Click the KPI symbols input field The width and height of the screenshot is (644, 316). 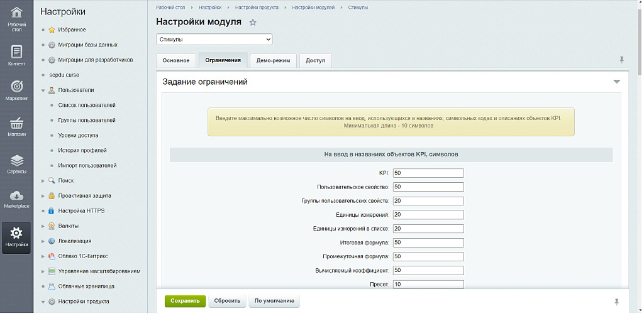click(428, 173)
